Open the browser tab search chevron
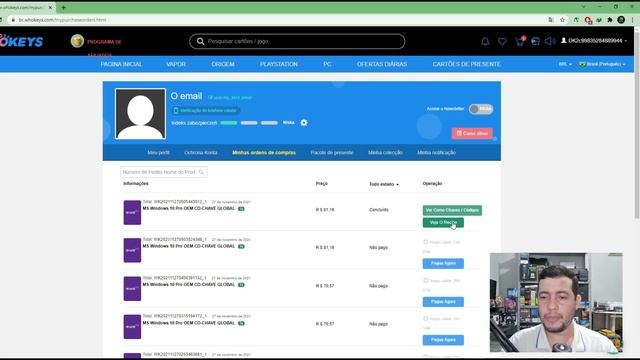Image resolution: width=640 pixels, height=360 pixels. point(583,7)
